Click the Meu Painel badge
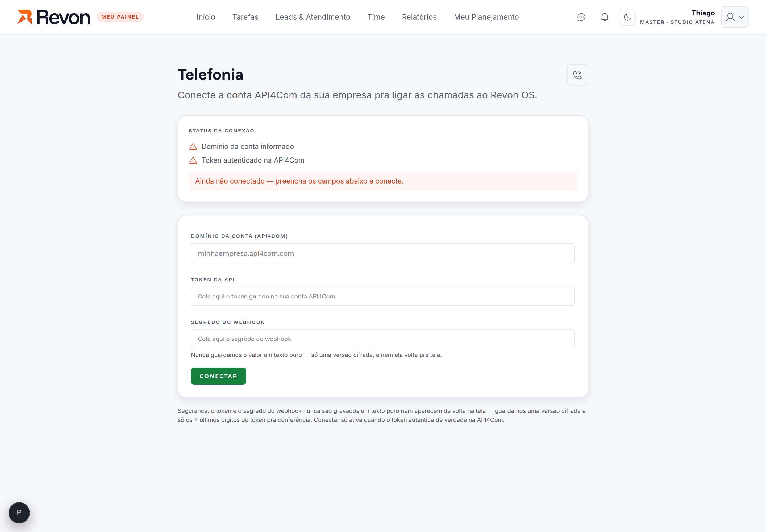 120,17
